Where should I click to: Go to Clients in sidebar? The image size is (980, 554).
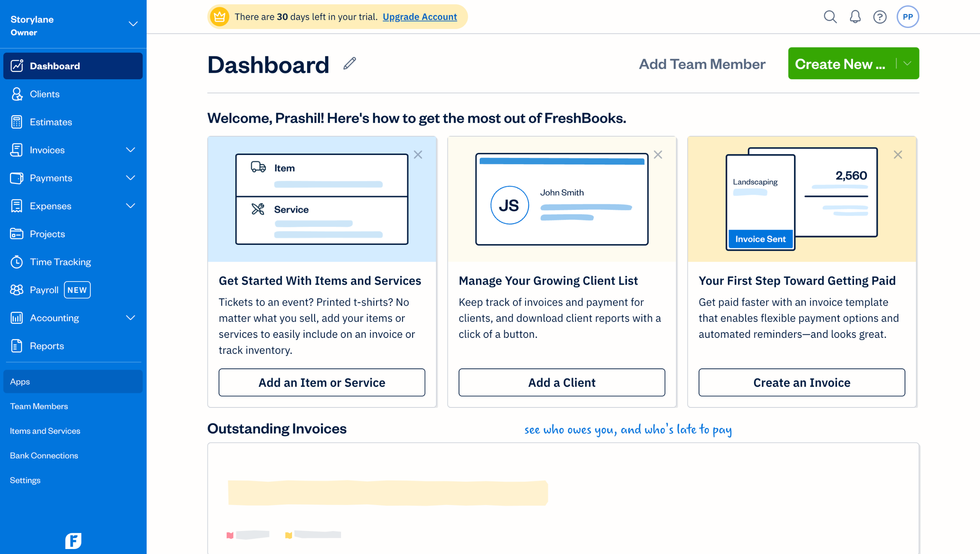coord(45,94)
